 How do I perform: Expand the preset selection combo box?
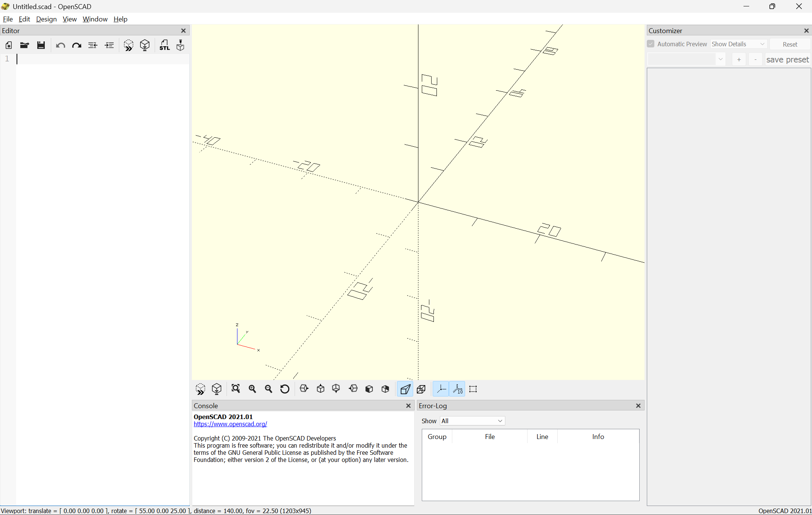(x=721, y=59)
